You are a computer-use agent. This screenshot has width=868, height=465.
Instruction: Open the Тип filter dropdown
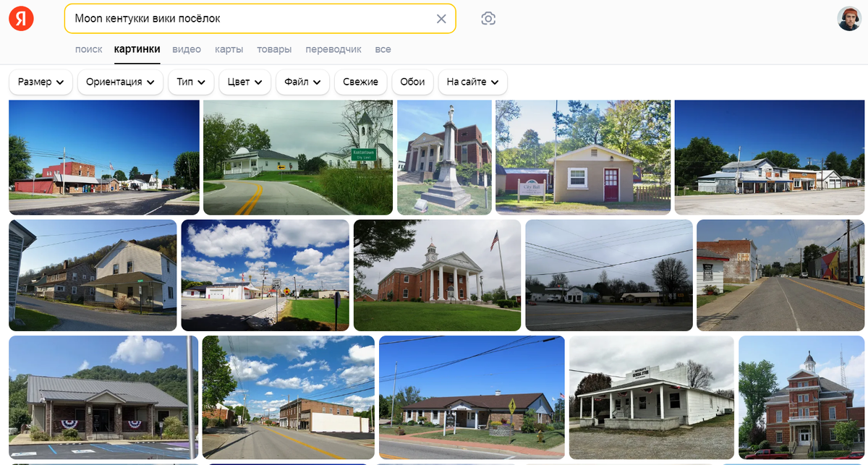191,82
